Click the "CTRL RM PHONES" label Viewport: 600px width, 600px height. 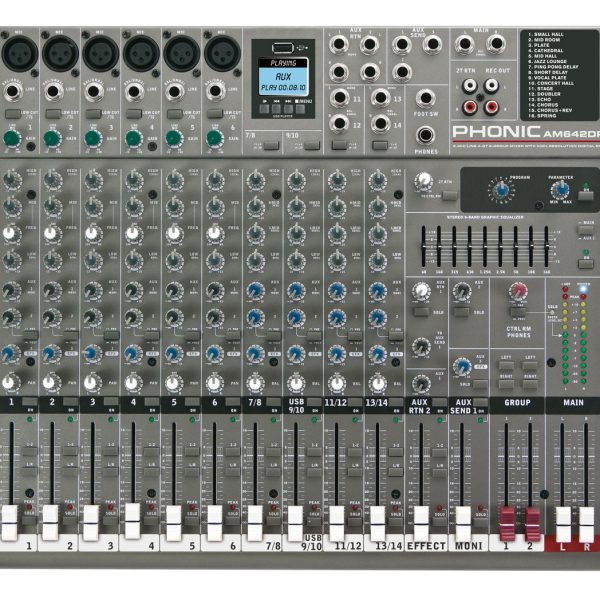click(x=518, y=332)
